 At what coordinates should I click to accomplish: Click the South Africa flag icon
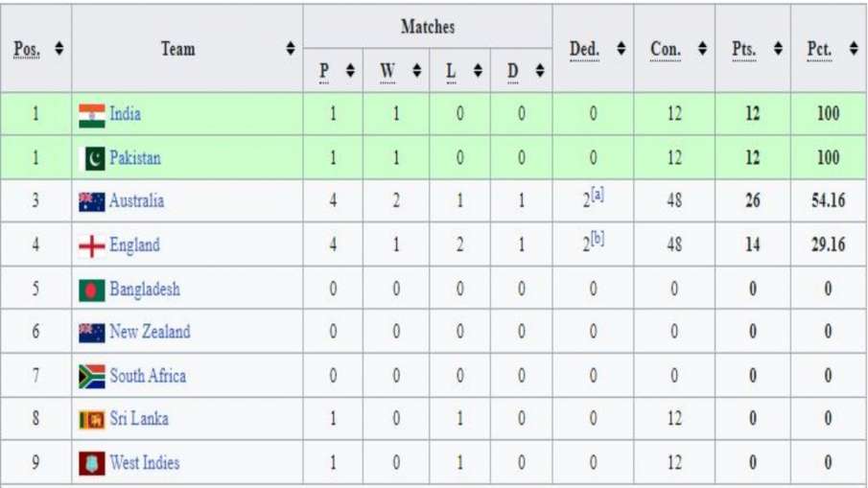(x=92, y=377)
